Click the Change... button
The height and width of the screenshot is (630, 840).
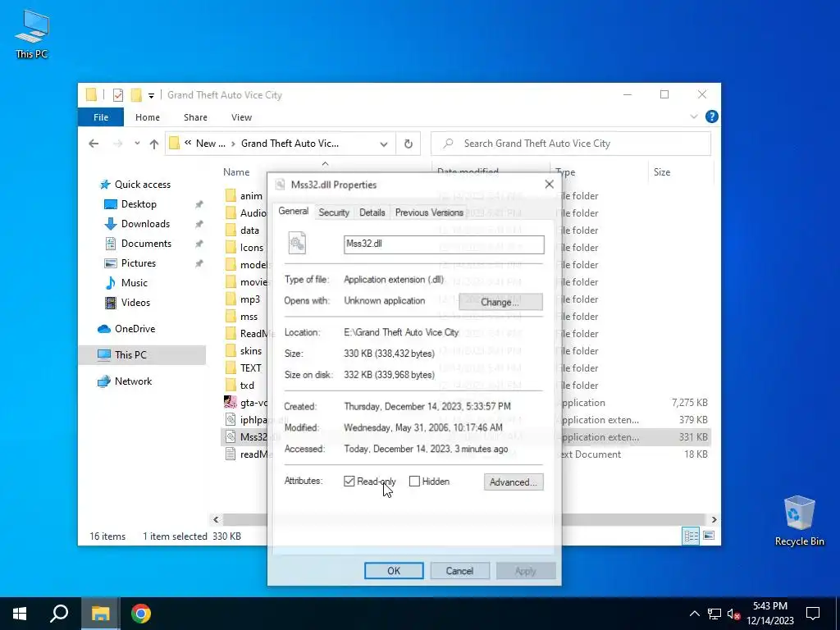[x=500, y=302]
